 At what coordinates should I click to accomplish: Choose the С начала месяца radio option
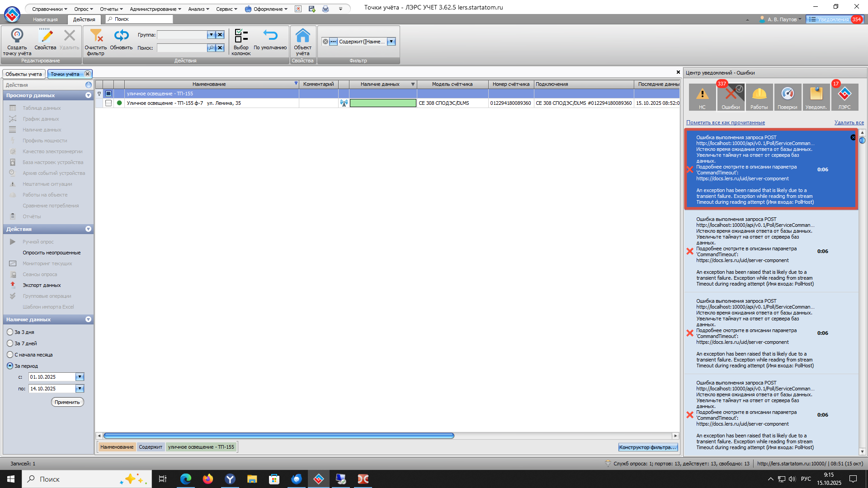point(10,355)
